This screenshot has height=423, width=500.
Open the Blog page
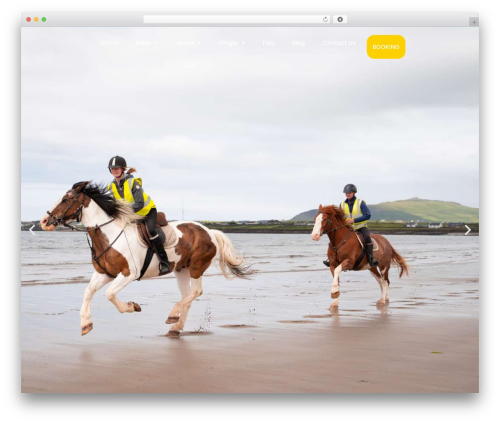pos(298,43)
